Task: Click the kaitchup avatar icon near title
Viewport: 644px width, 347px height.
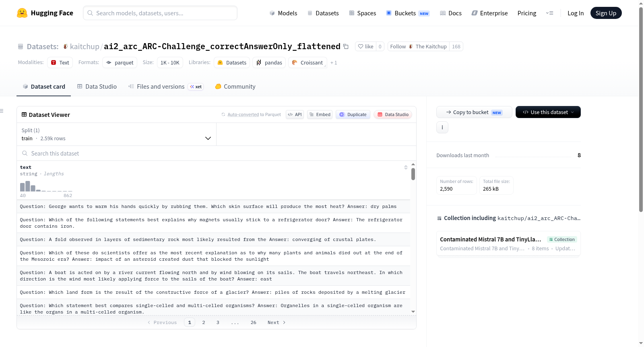Action: coord(66,46)
